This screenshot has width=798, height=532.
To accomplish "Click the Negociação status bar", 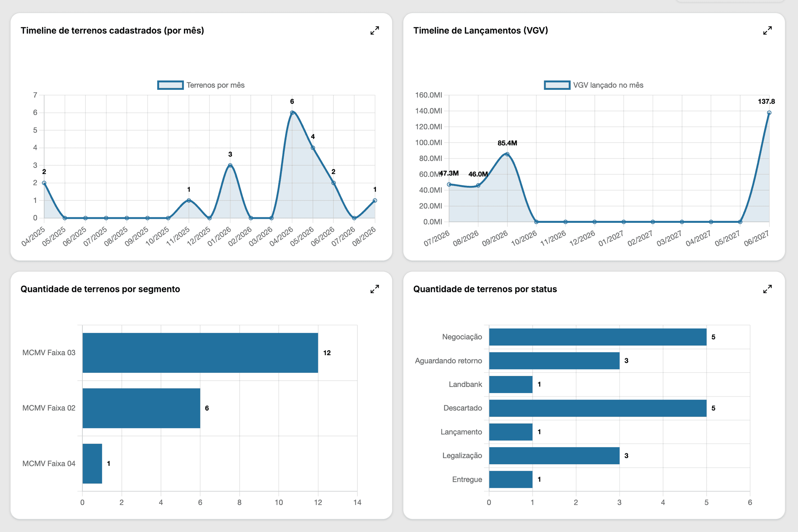I will point(598,337).
